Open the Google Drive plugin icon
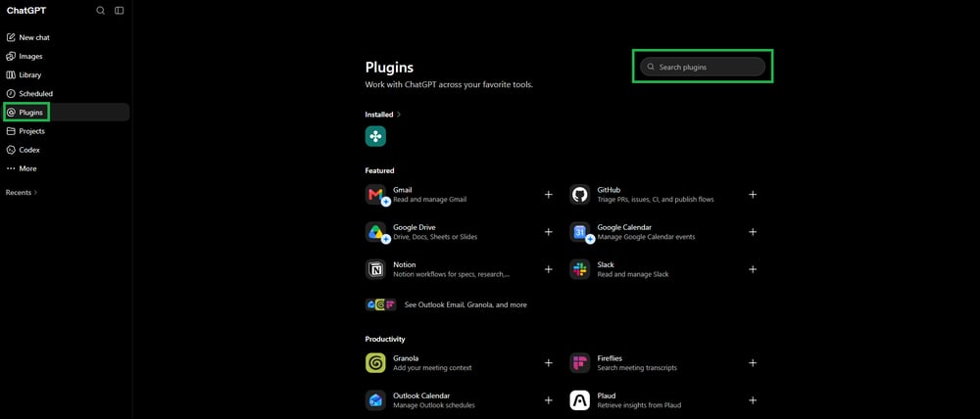The height and width of the screenshot is (419, 980). click(x=375, y=232)
